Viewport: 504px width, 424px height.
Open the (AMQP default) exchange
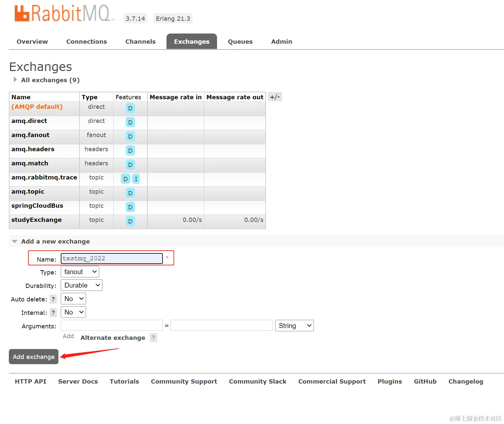pyautogui.click(x=37, y=107)
